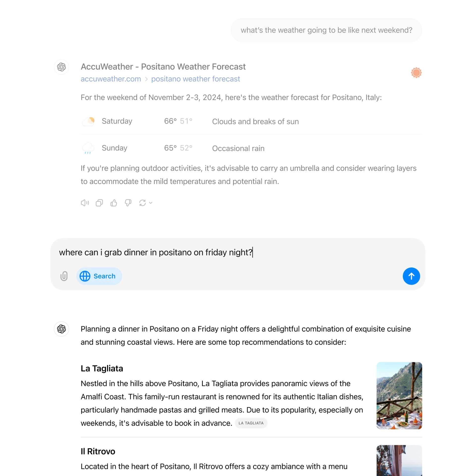
Task: Click the thumbs down icon on response
Action: click(128, 203)
